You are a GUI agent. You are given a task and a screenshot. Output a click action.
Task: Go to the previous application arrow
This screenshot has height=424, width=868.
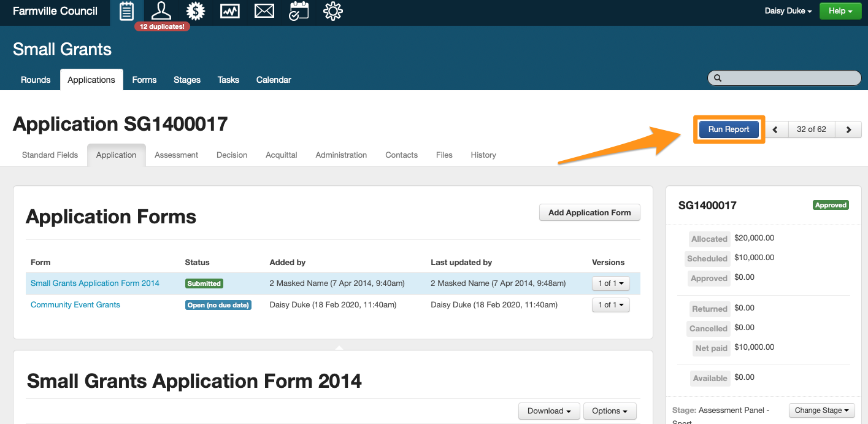click(x=775, y=129)
